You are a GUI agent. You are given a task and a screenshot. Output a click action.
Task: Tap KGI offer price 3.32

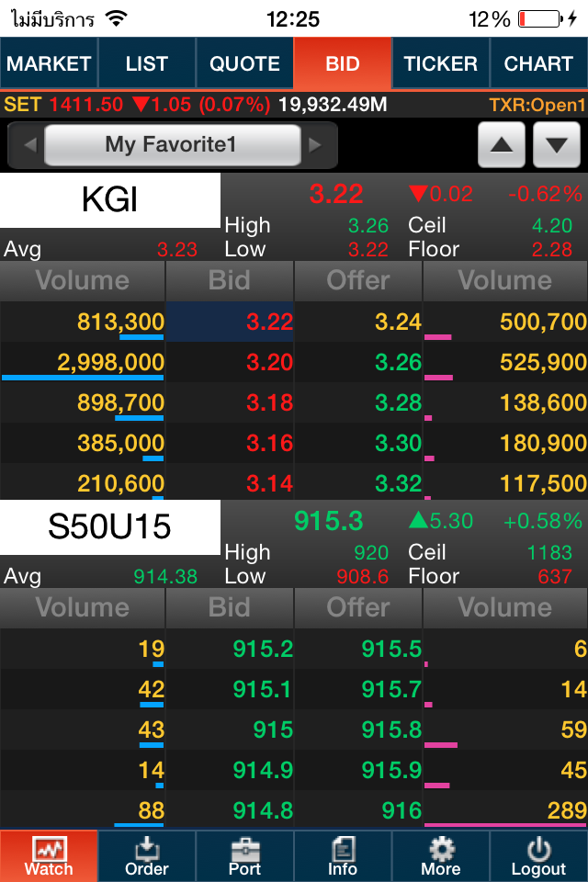pos(399,483)
